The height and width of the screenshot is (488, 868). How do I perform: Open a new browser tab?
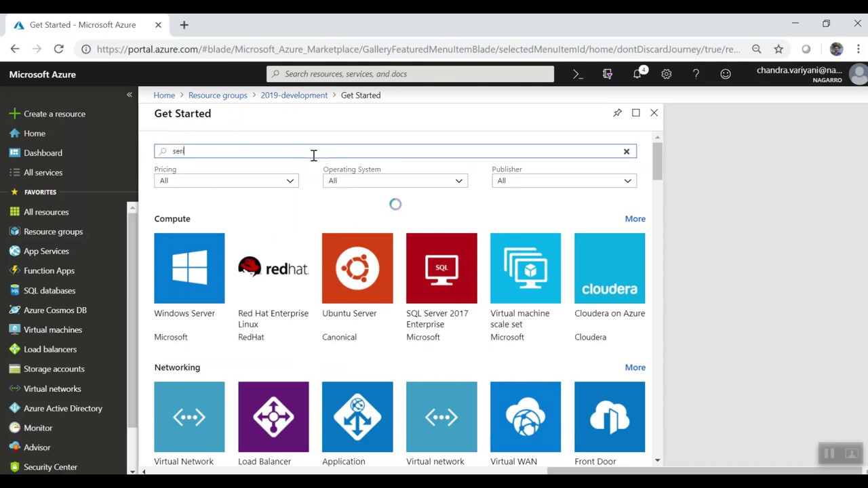pyautogui.click(x=184, y=25)
